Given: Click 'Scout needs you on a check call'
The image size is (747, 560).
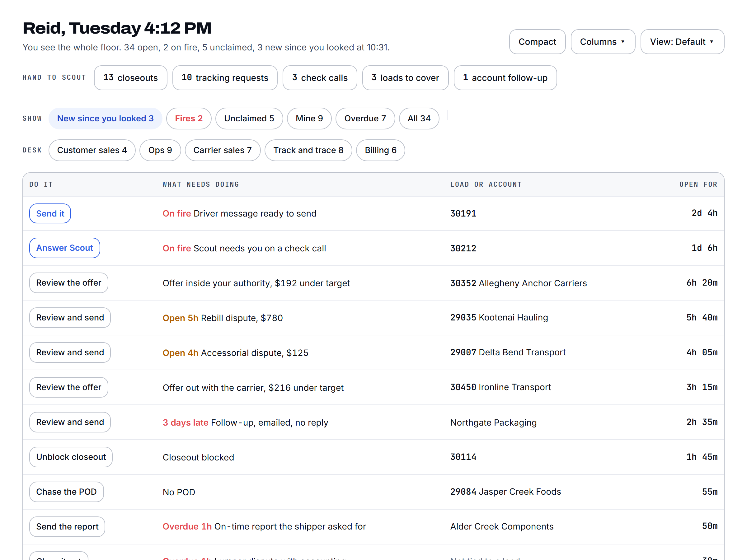Looking at the screenshot, I should (260, 248).
